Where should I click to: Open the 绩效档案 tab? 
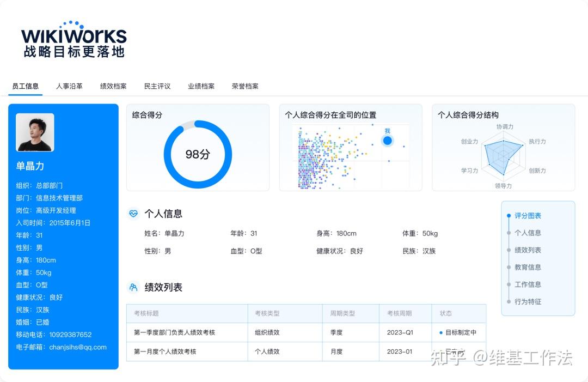[x=113, y=86]
